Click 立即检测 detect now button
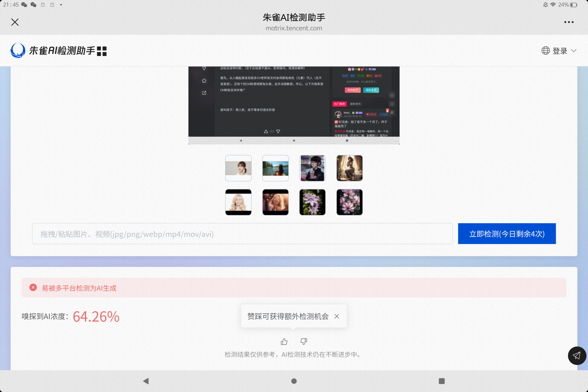This screenshot has width=588, height=392. pyautogui.click(x=507, y=234)
